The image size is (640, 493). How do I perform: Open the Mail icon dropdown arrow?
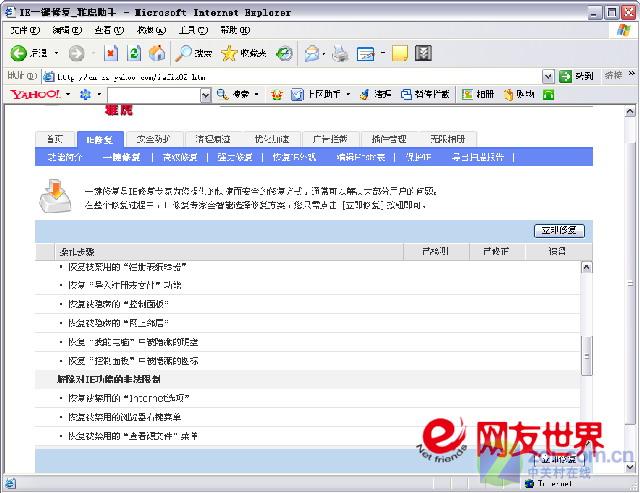tap(324, 53)
